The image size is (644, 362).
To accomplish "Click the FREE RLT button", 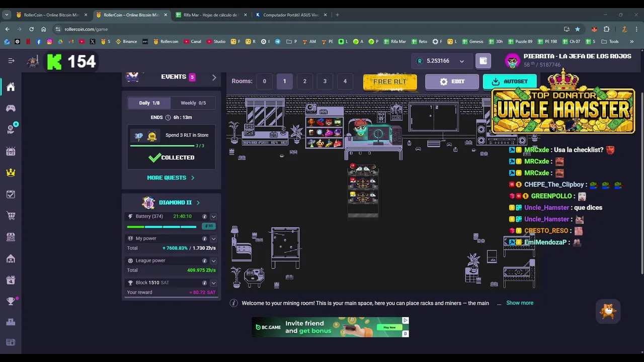I will (x=390, y=81).
